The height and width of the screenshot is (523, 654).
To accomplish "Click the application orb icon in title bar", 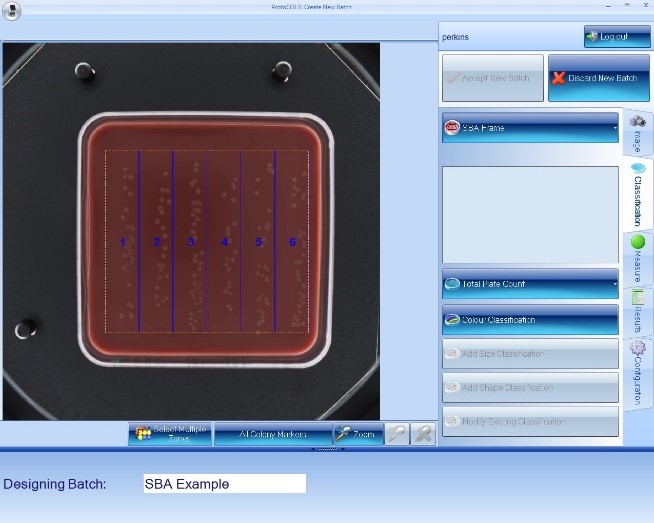I will pyautogui.click(x=12, y=13).
